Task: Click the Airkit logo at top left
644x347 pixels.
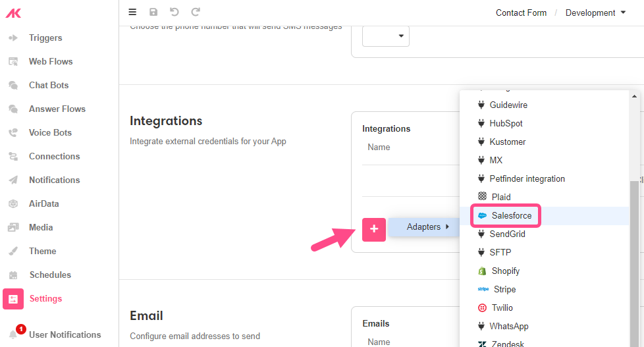Action: (13, 14)
